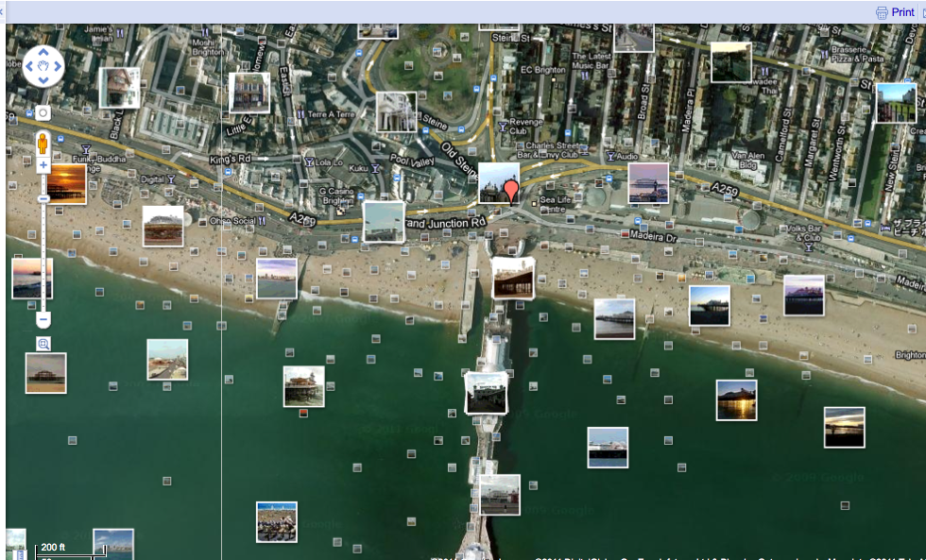
Task: Open the carousel photo on the beach
Action: click(x=163, y=226)
